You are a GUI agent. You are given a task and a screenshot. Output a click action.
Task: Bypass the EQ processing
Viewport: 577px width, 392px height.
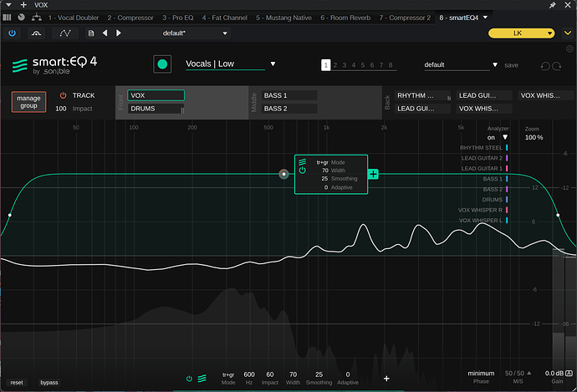click(49, 383)
